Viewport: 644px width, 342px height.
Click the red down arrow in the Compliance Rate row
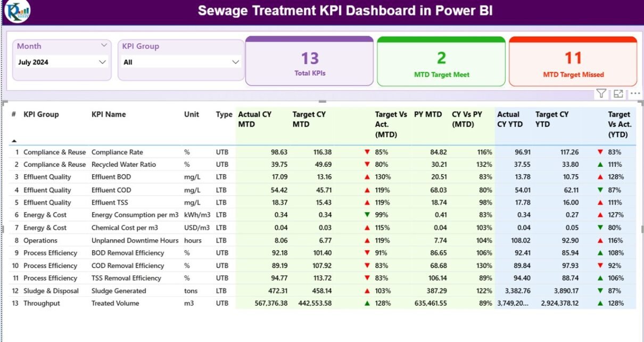coord(367,152)
